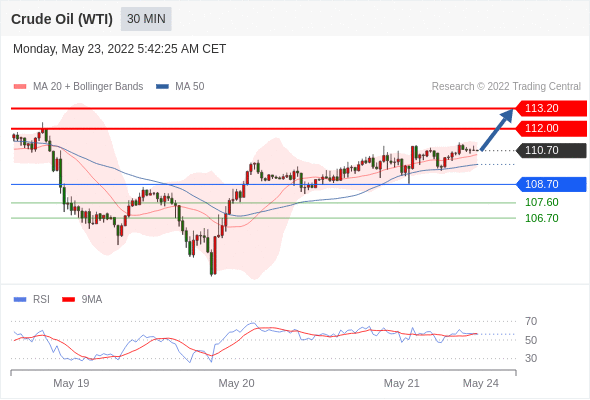The image size is (590, 400).
Task: Click the Crude Oil (WTI) title
Action: pos(62,19)
